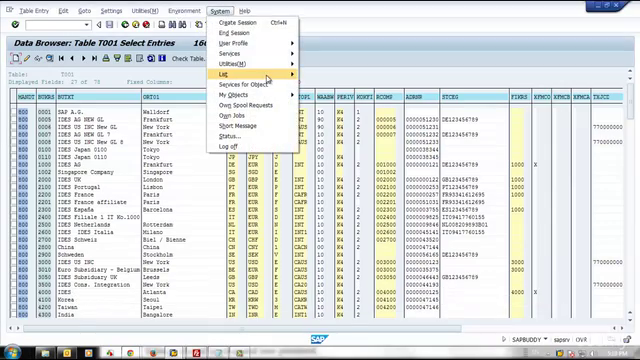Click the right scroll arrow below the table
The height and width of the screenshot is (360, 640).
coord(622,328)
